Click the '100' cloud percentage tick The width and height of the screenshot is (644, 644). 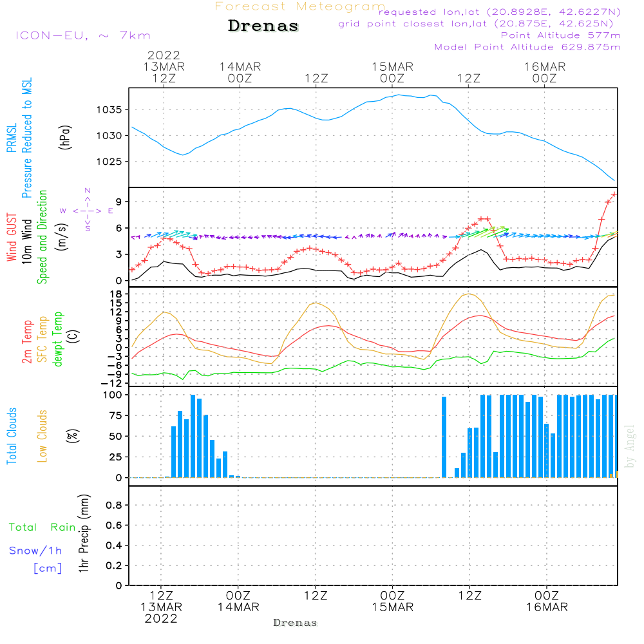tap(113, 395)
